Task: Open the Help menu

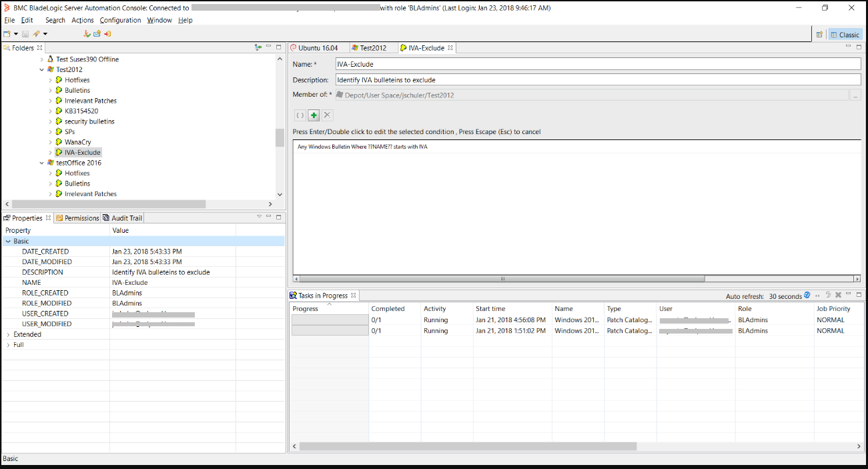Action: click(x=185, y=20)
